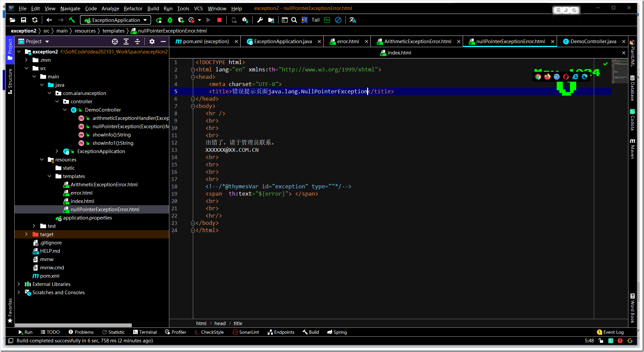This screenshot has width=644, height=352.
Task: Open SonarLint tool window
Action: (x=246, y=332)
